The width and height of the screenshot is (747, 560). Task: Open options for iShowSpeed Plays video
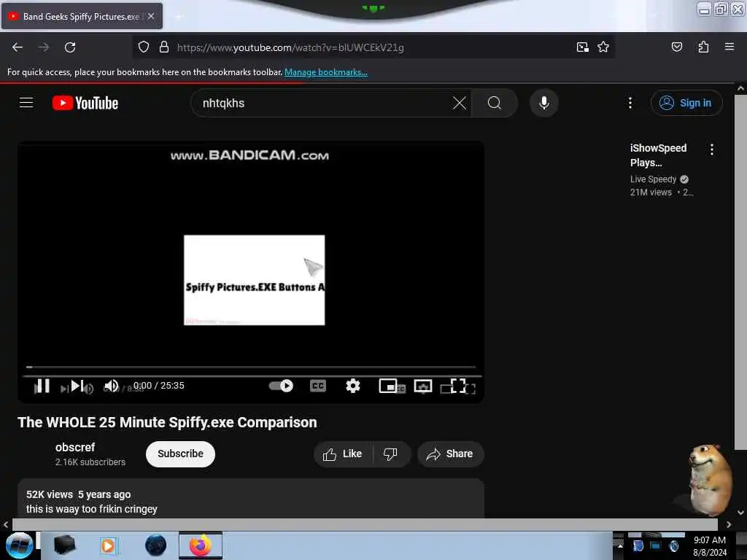tap(712, 149)
